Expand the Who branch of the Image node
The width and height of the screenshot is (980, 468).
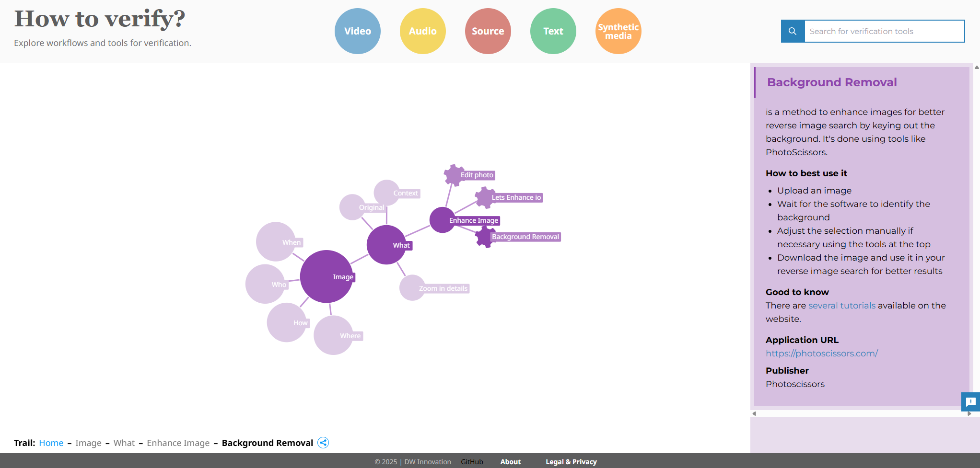point(266,284)
